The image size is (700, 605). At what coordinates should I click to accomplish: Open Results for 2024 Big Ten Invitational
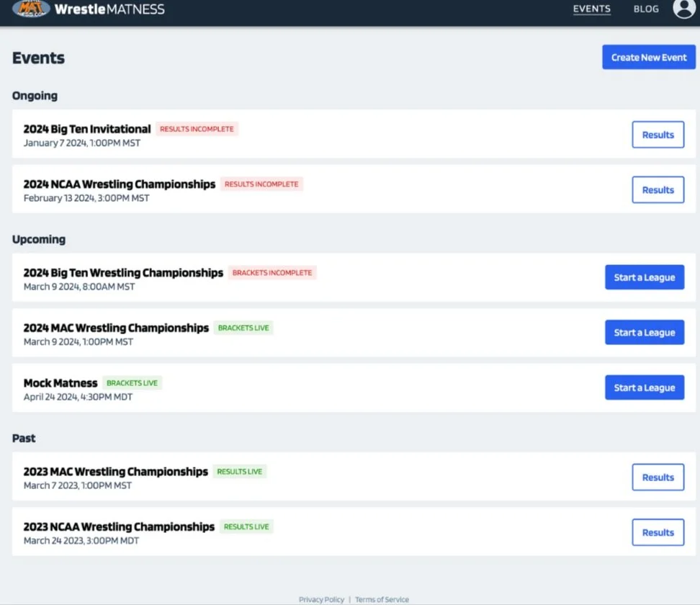tap(658, 135)
